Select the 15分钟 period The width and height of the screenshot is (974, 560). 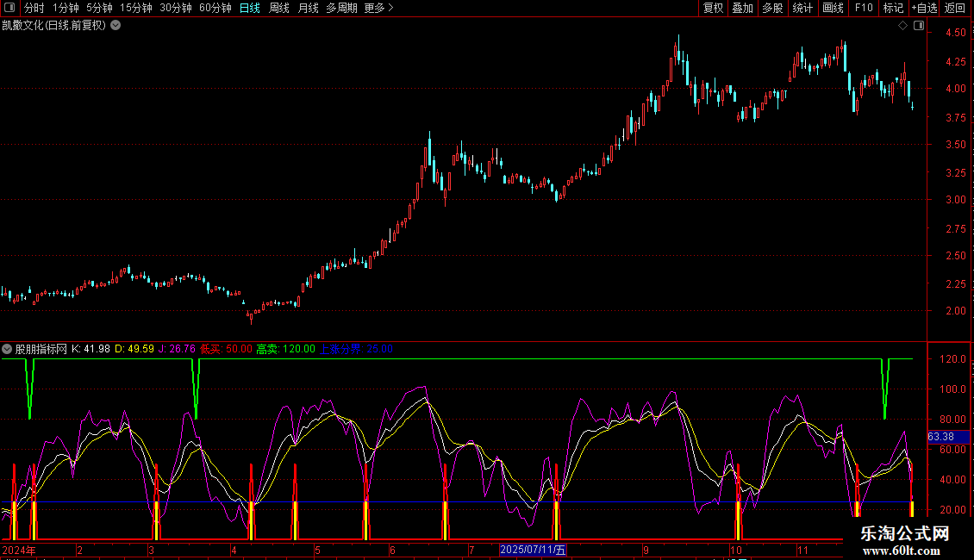(x=136, y=8)
